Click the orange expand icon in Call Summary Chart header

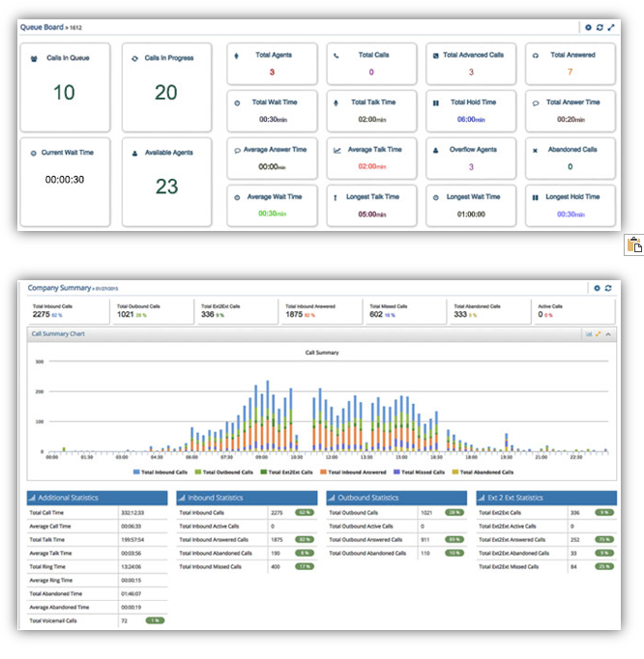click(x=598, y=334)
